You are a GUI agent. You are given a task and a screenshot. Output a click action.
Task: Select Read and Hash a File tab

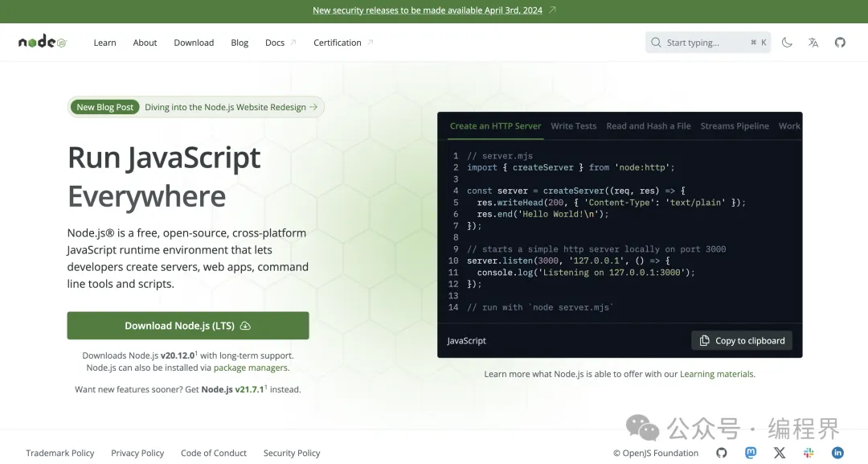648,126
